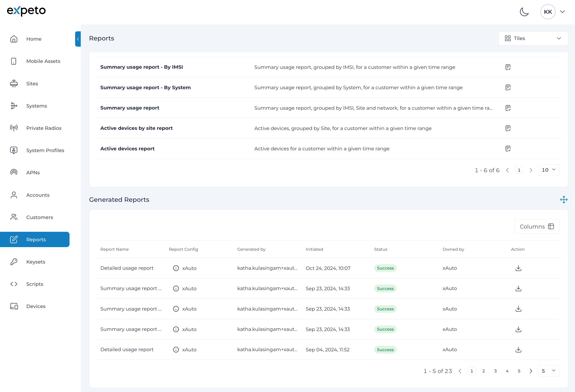The image size is (575, 392).
Task: Toggle dark mode moon icon
Action: 524,12
